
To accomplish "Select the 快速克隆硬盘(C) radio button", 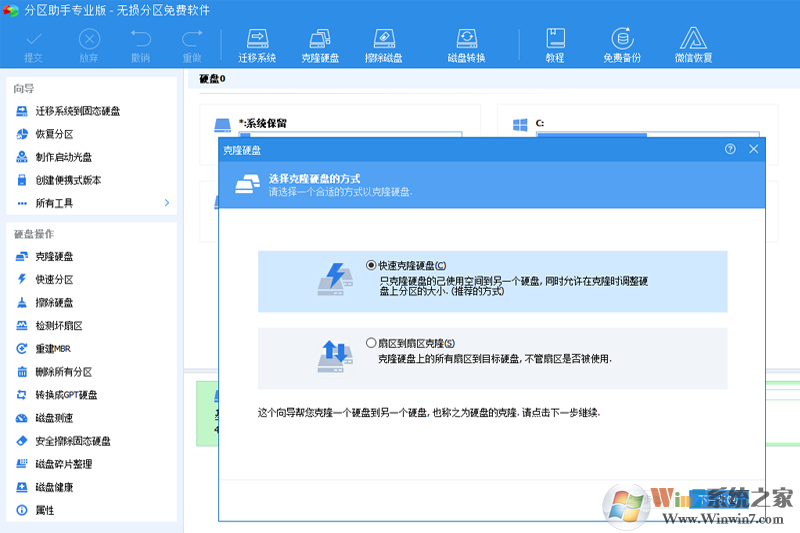I will point(371,265).
